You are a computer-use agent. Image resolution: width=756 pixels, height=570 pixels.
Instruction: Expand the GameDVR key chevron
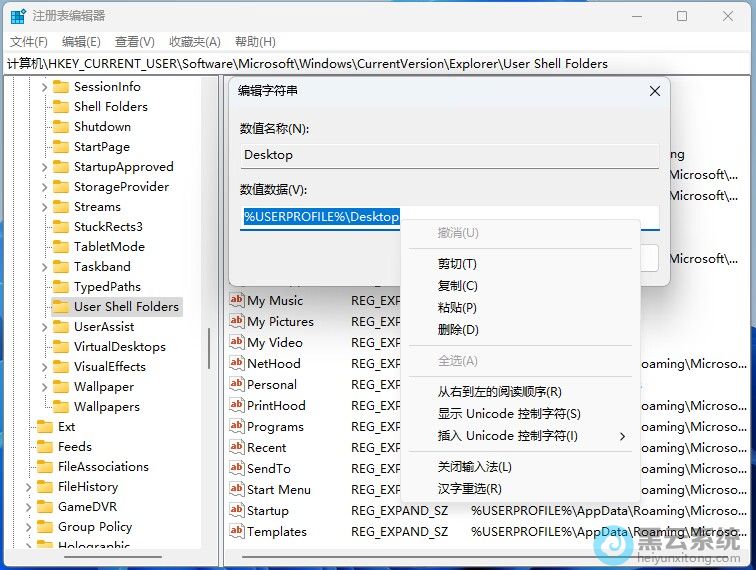pos(28,507)
